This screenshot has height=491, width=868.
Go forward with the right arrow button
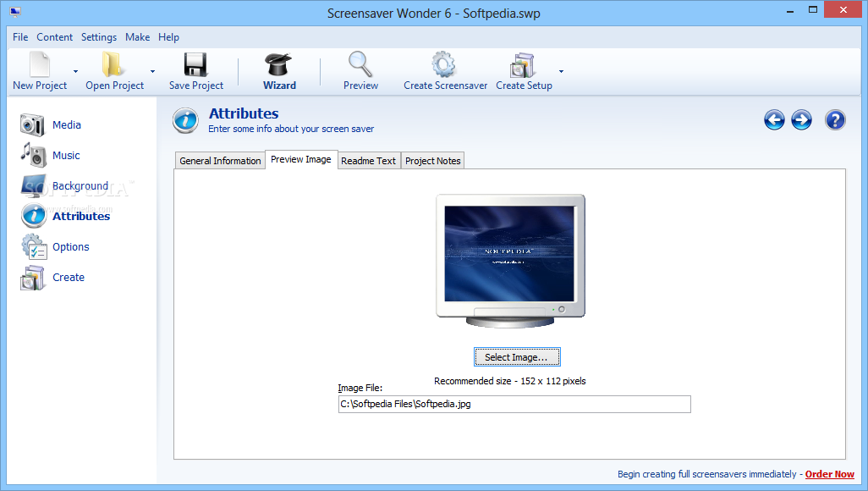(801, 119)
